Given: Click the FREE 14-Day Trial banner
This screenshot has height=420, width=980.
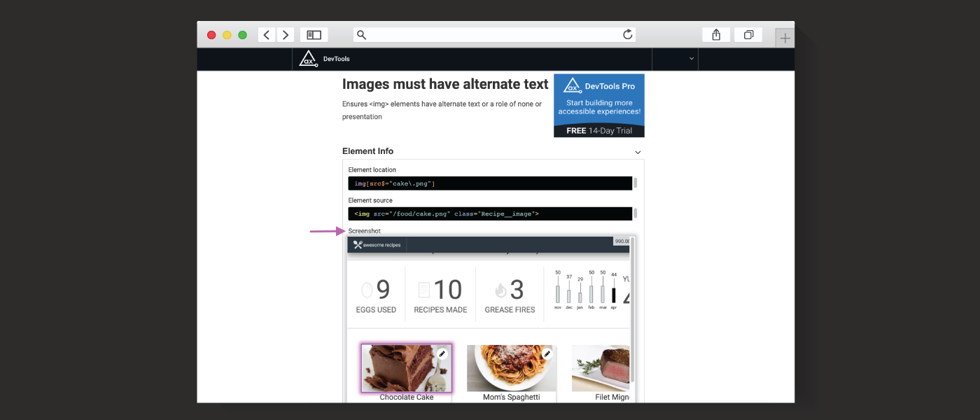Looking at the screenshot, I should tap(598, 130).
